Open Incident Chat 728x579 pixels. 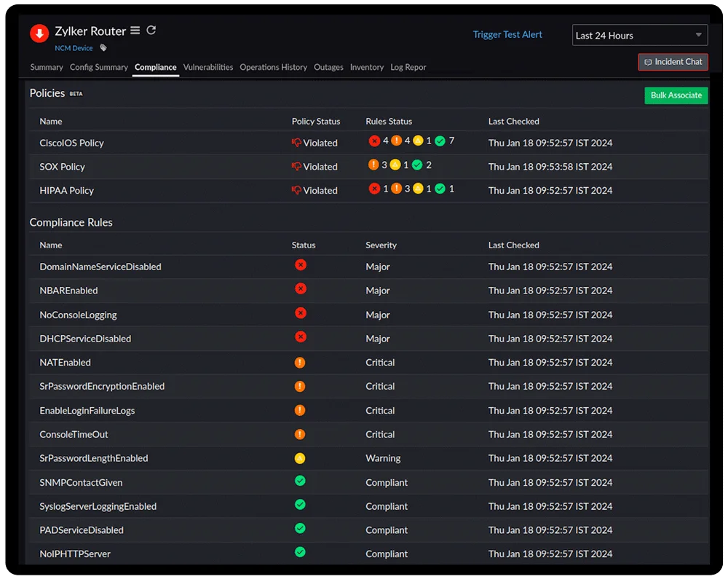pyautogui.click(x=673, y=62)
